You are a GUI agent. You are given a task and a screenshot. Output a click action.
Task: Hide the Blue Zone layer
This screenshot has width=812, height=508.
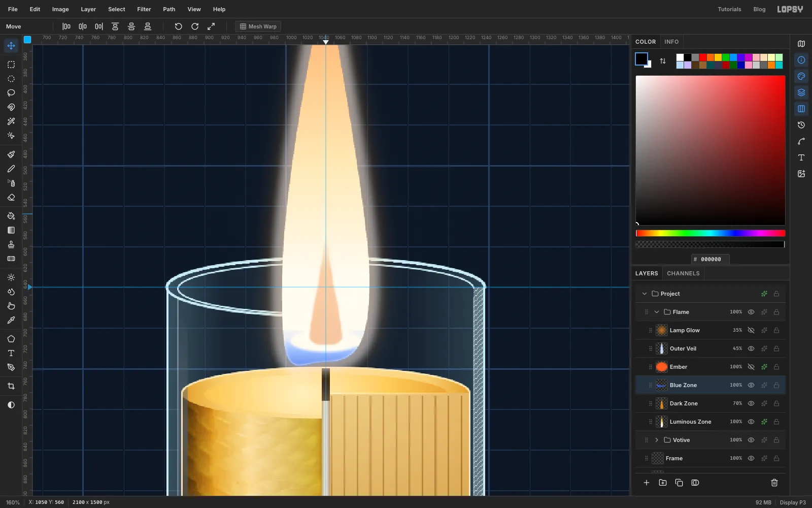tap(751, 385)
